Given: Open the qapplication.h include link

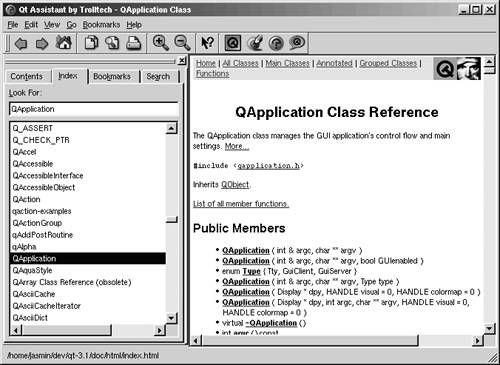Looking at the screenshot, I should pyautogui.click(x=269, y=166).
